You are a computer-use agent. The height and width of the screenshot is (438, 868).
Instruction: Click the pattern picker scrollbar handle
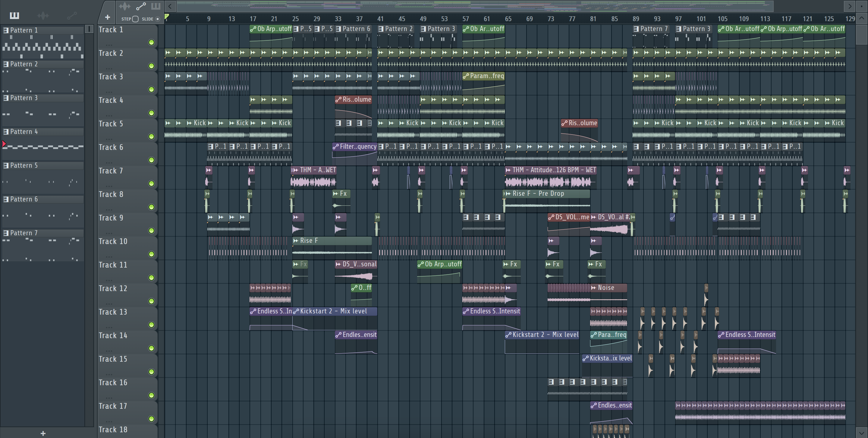tap(89, 29)
